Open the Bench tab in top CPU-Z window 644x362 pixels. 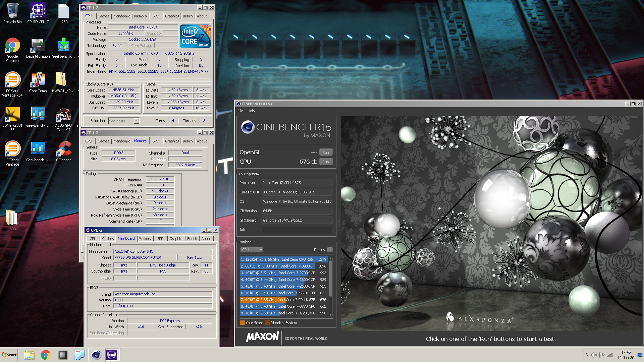(188, 16)
